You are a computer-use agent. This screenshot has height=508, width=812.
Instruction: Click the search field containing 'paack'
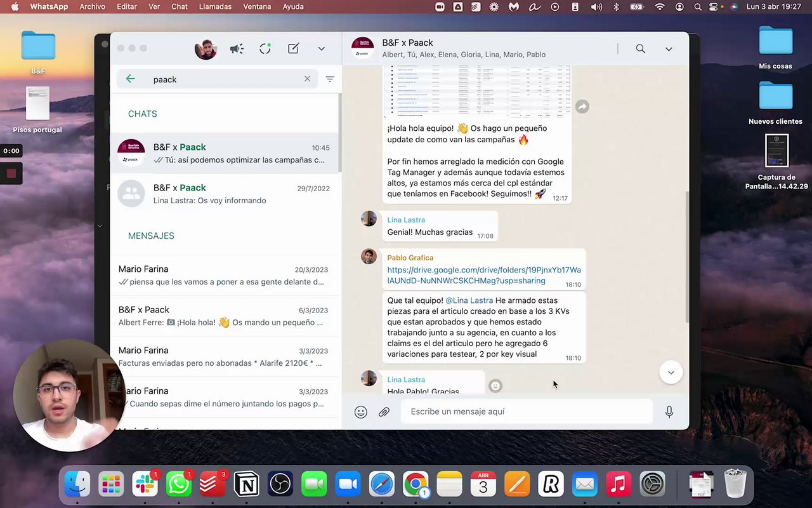tap(218, 79)
